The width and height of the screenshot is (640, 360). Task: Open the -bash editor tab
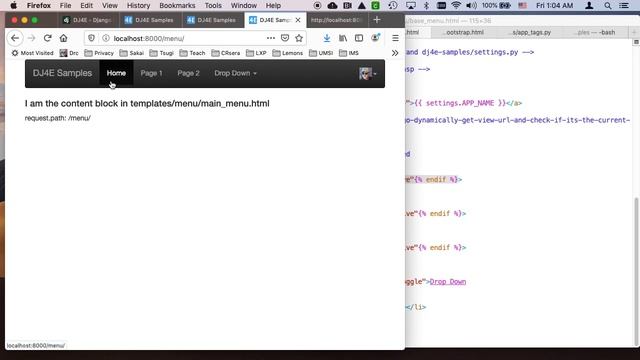pyautogui.click(x=596, y=32)
